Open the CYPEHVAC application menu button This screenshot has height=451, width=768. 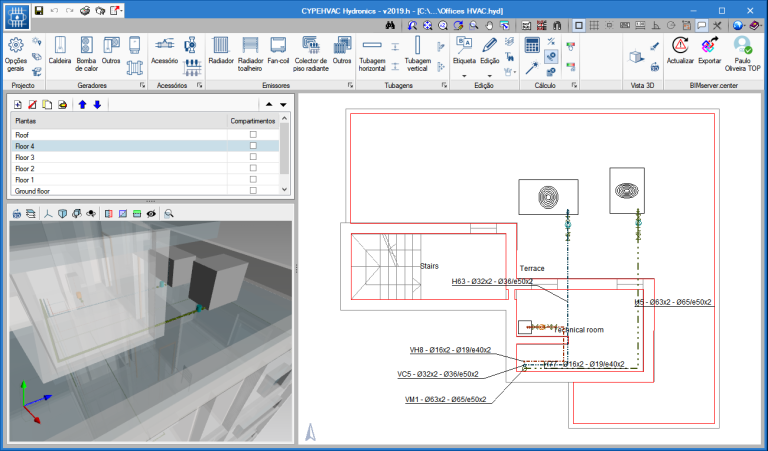point(17,17)
